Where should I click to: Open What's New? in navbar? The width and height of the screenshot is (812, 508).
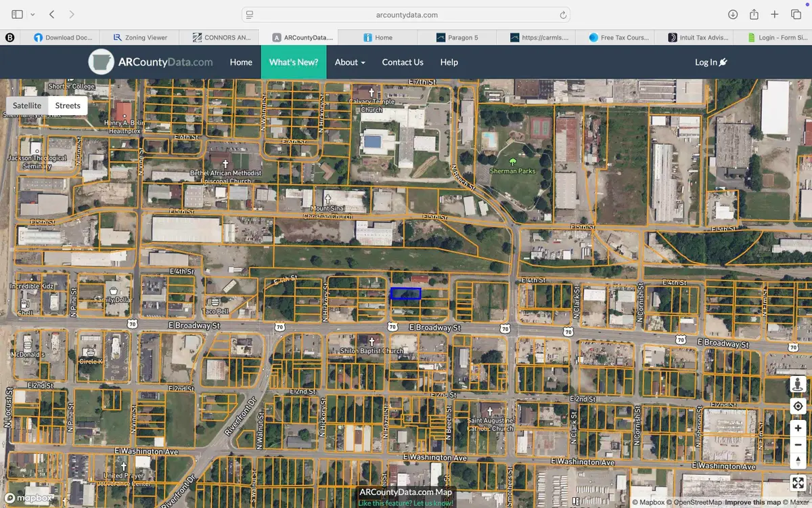pyautogui.click(x=294, y=62)
